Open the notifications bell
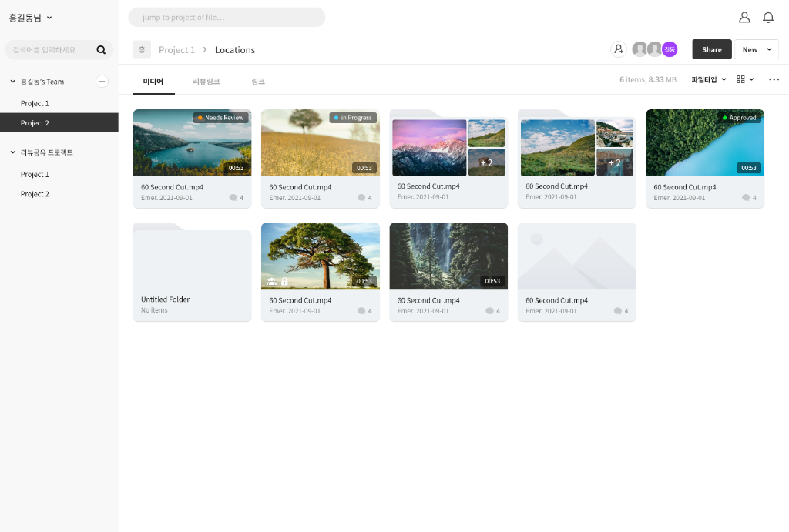The width and height of the screenshot is (789, 532). pyautogui.click(x=768, y=17)
